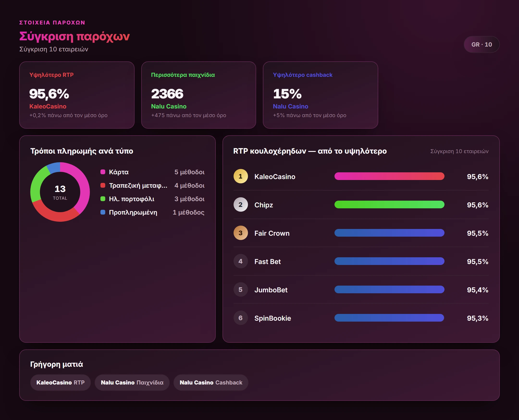Screen dimensions: 519x420
Task: Select the blue Προπληρωμένη legend swatch
Action: [x=103, y=212]
